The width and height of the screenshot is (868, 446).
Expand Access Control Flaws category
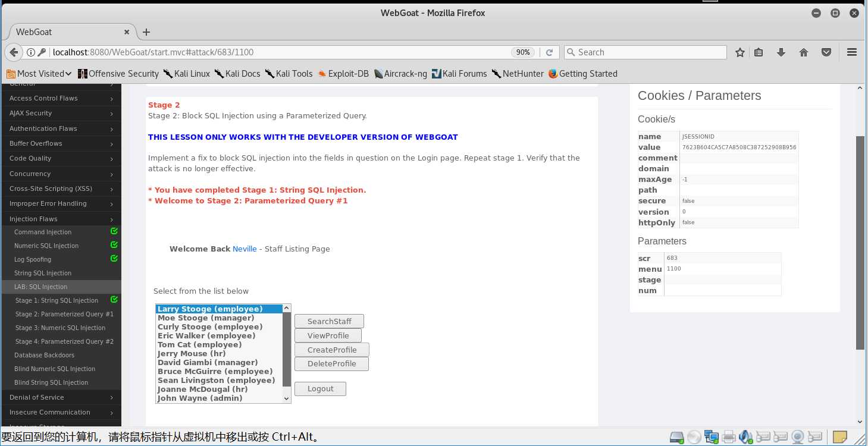click(61, 98)
